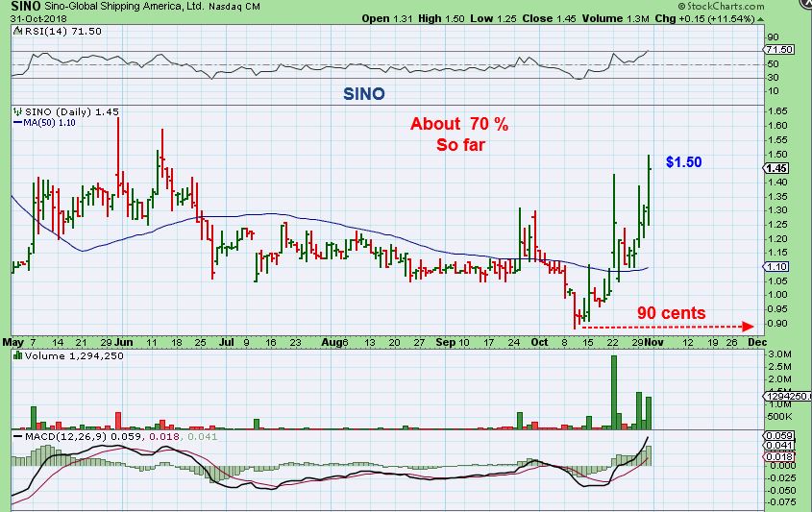The height and width of the screenshot is (512, 812).
Task: Click the RSI(14) indicator line icon
Action: [16, 31]
